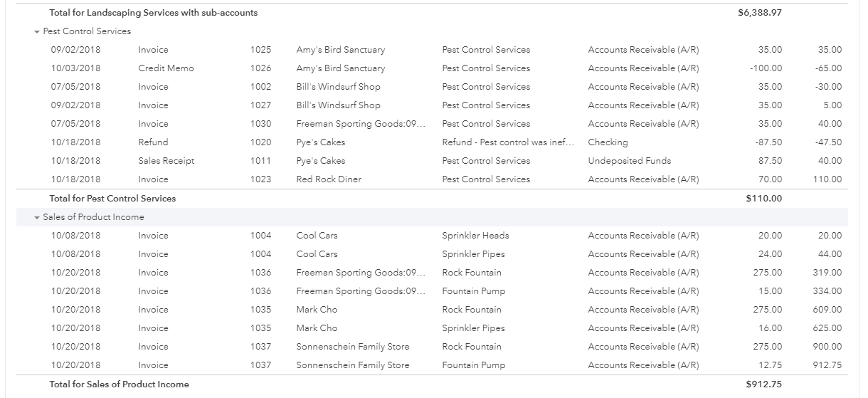Select Bill's Windsurf Shop in invoice 1002 row
Image resolution: width=868 pixels, height=398 pixels.
338,87
